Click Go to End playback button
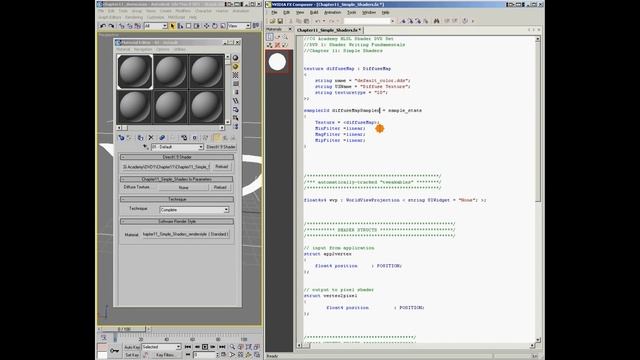This screenshot has width=640, height=360. pyautogui.click(x=222, y=347)
